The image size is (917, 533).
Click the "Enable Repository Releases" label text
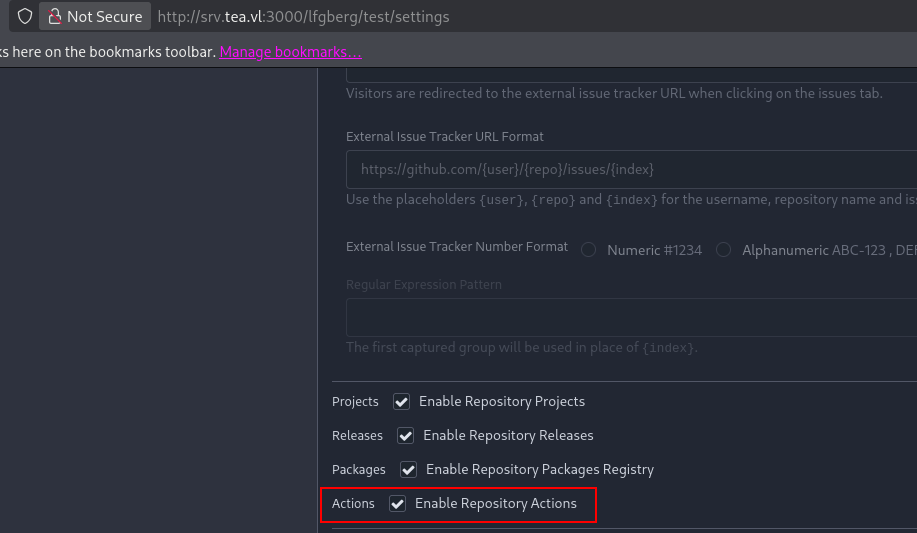click(508, 436)
